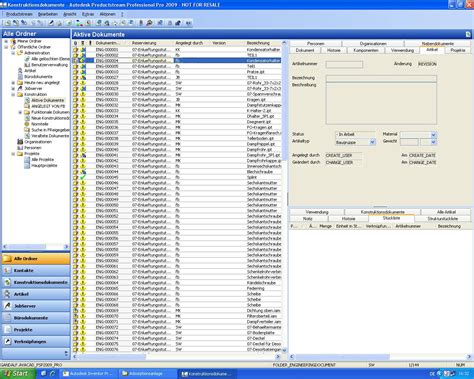
Task: Click the Artikelnummer input field
Action: click(x=344, y=64)
